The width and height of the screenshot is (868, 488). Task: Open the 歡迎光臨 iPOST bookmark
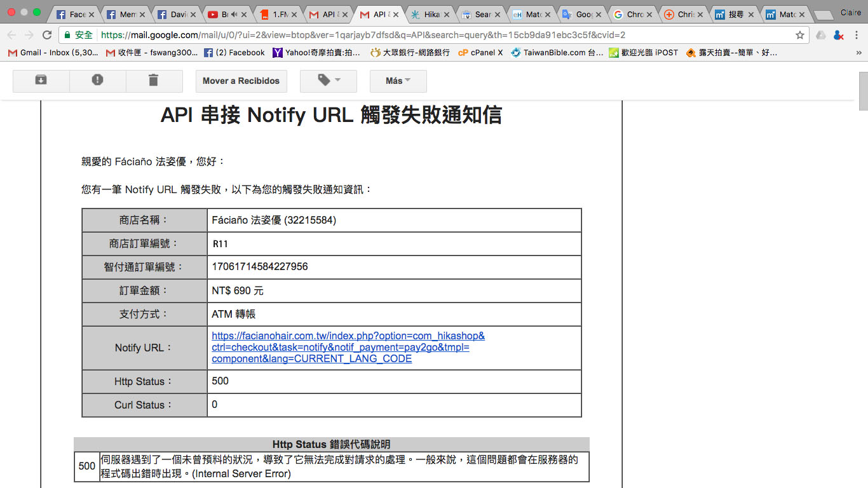[x=643, y=53]
